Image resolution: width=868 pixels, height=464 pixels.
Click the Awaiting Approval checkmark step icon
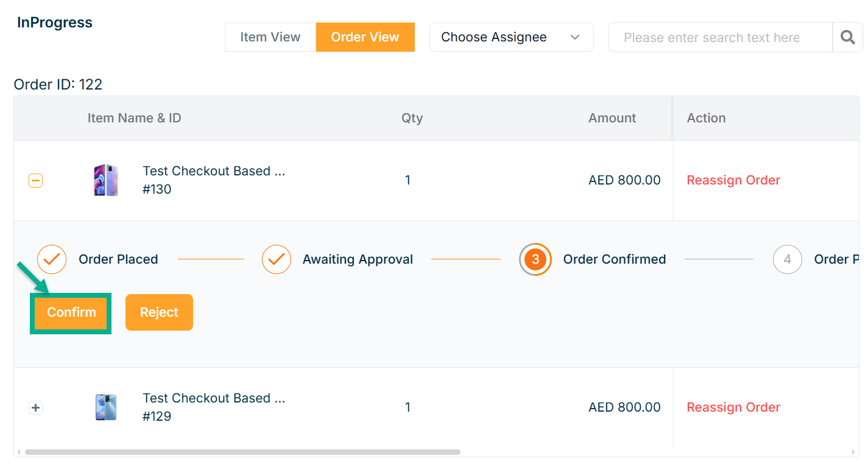(x=277, y=259)
